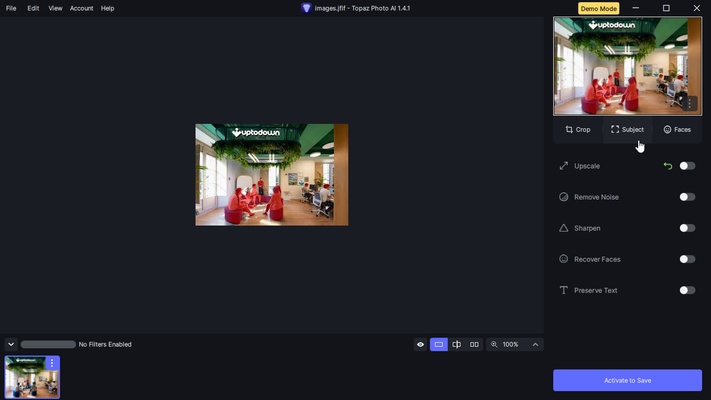Click the Upscale label

[x=587, y=166]
